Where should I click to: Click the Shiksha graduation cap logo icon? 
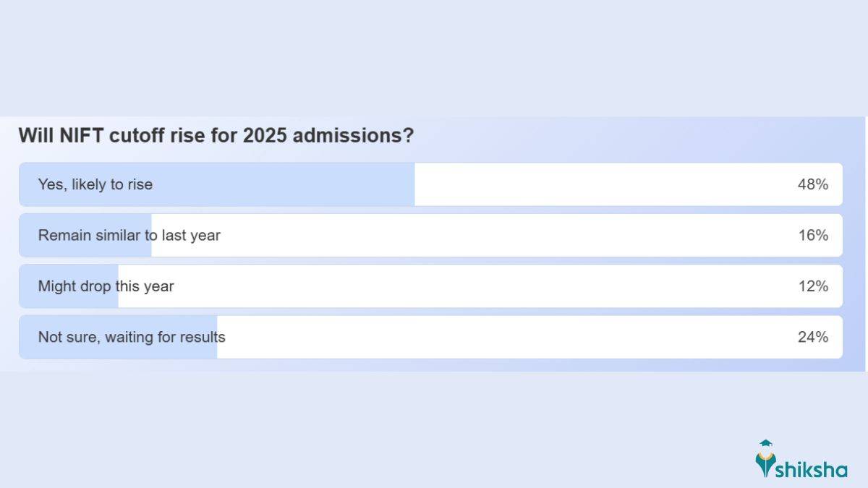point(765,458)
